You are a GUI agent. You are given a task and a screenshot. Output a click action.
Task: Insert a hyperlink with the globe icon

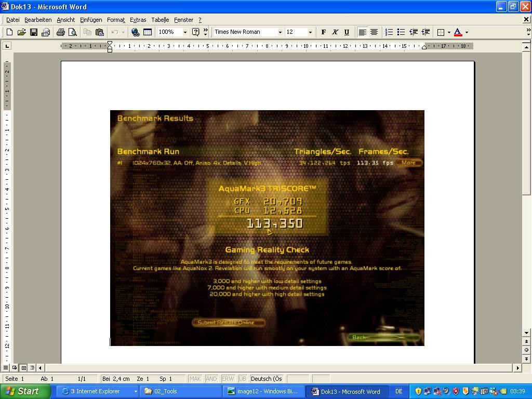[x=136, y=32]
